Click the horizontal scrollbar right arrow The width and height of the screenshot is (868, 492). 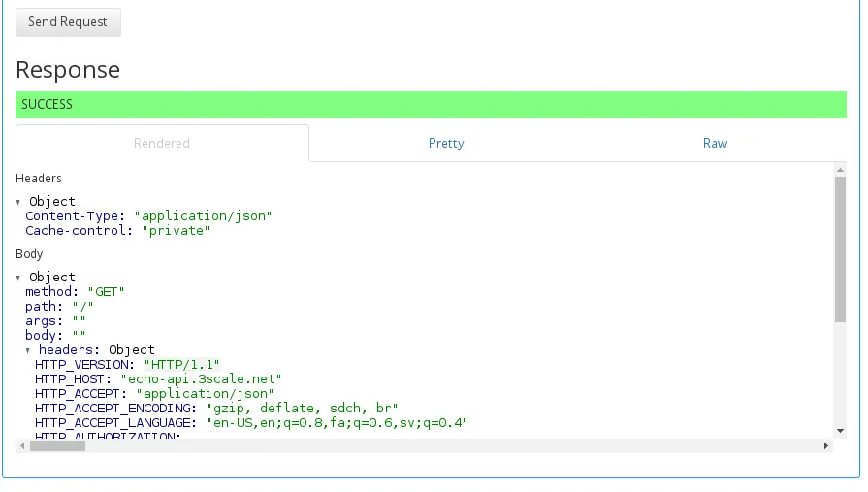tap(826, 446)
